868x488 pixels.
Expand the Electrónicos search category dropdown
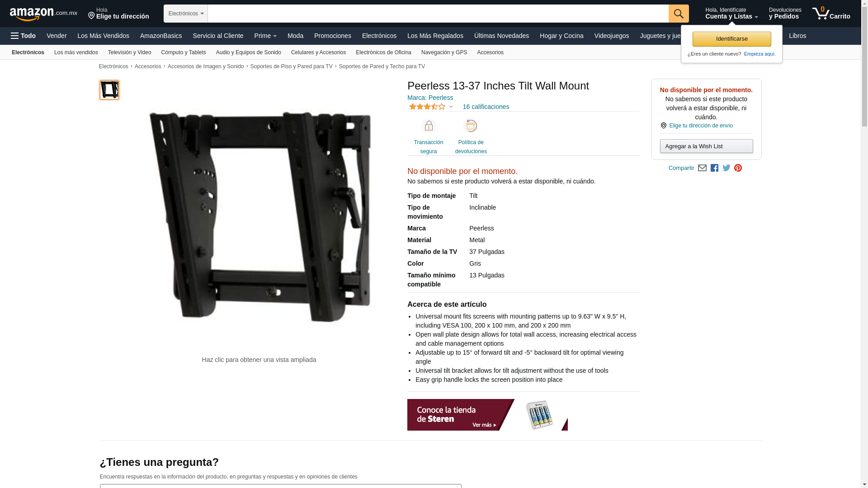pos(186,14)
